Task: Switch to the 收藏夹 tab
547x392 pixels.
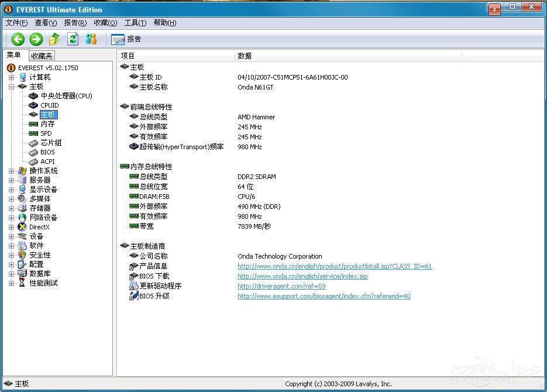Action: pyautogui.click(x=42, y=56)
